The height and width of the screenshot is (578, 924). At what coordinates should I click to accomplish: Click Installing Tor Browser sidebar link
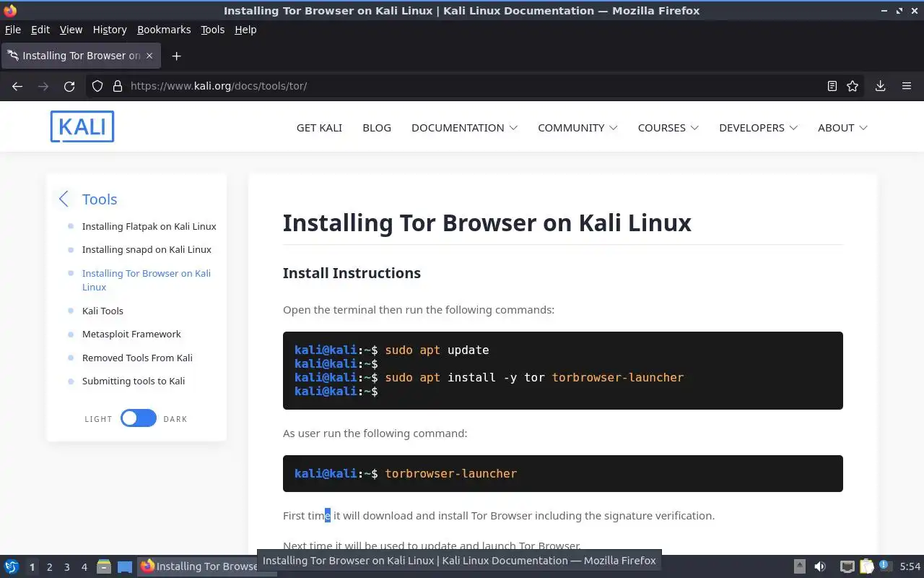(147, 280)
